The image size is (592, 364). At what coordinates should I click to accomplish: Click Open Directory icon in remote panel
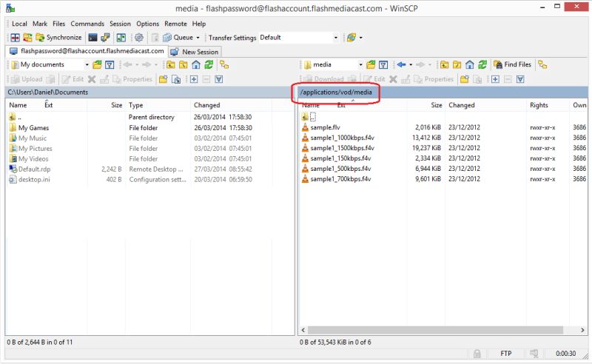371,64
